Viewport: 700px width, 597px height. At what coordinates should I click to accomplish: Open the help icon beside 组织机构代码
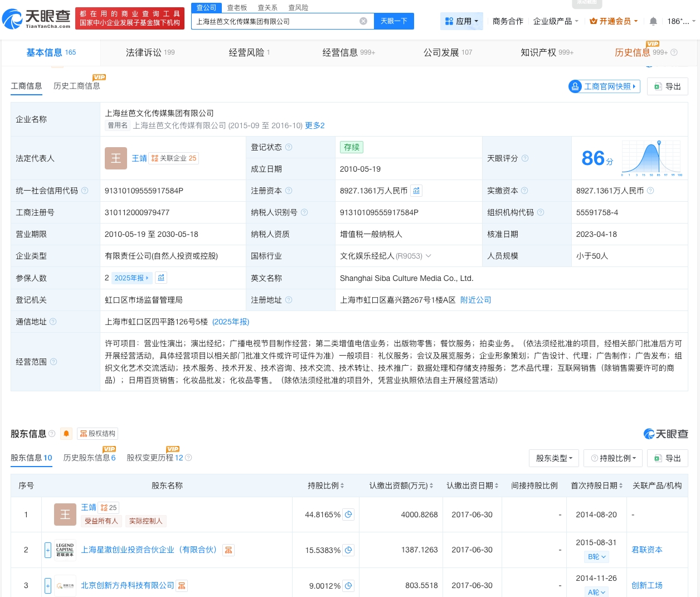point(541,212)
